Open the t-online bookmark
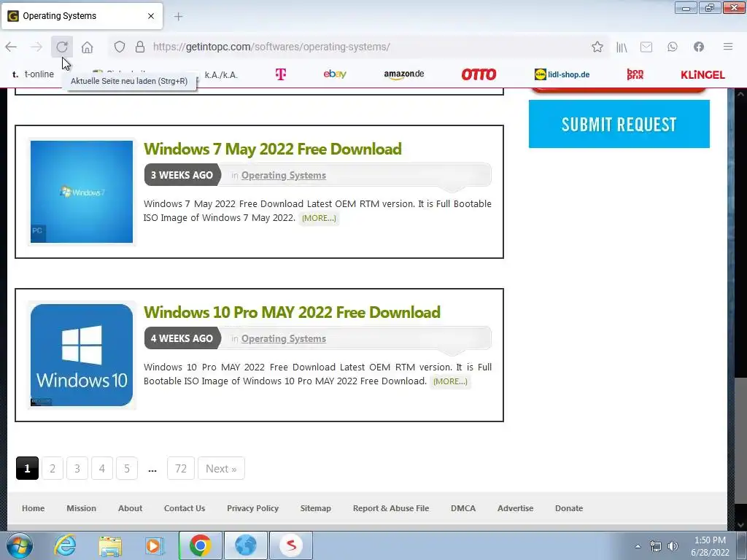 (x=33, y=74)
